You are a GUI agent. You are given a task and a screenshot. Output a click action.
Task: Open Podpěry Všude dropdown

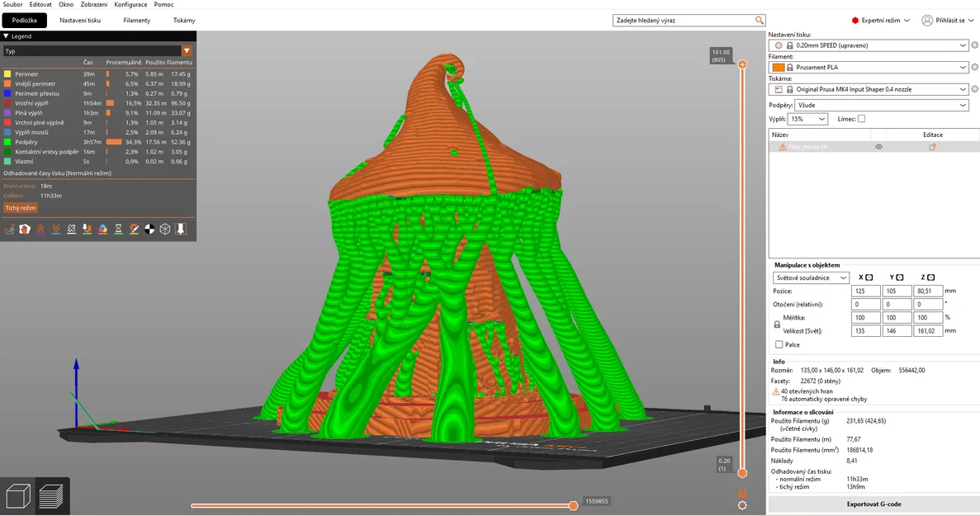click(x=881, y=105)
